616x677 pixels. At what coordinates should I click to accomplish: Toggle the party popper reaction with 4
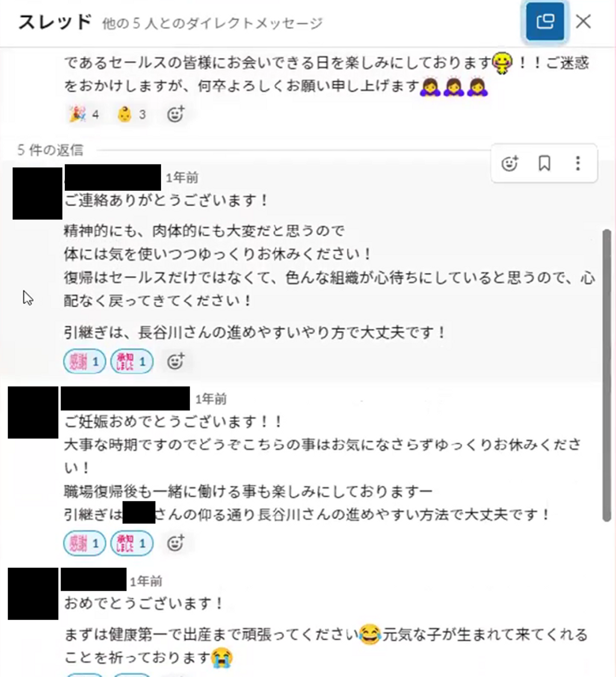click(x=84, y=114)
